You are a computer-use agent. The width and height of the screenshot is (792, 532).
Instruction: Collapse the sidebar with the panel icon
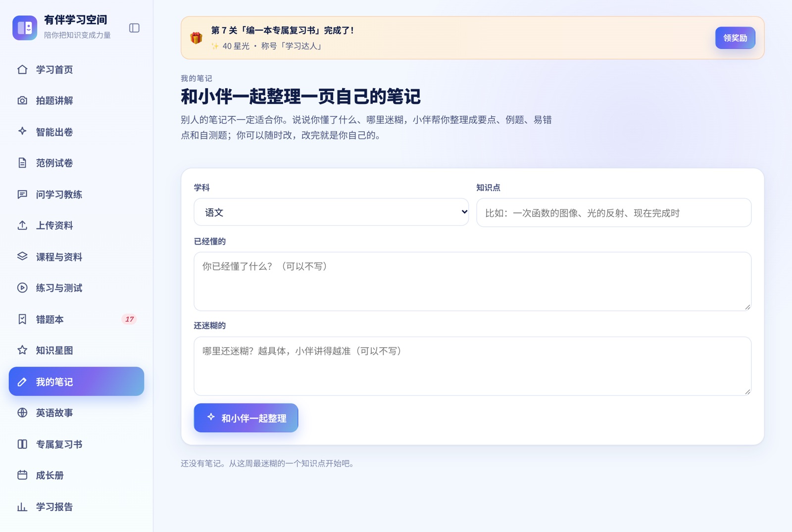[x=134, y=28]
